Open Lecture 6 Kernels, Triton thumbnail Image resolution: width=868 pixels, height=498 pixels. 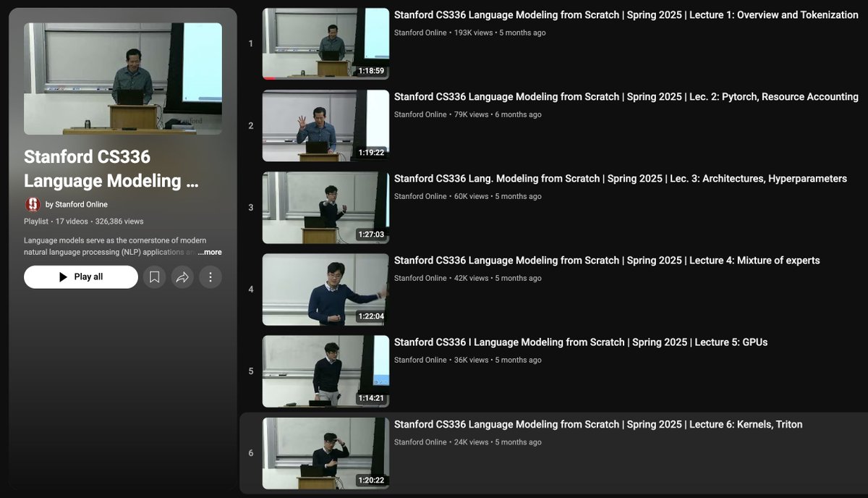[x=325, y=453]
